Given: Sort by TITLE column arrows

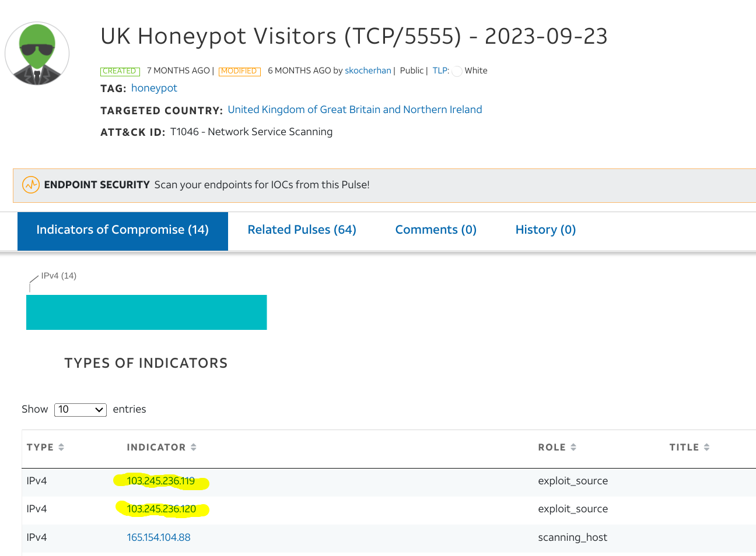Looking at the screenshot, I should point(707,448).
